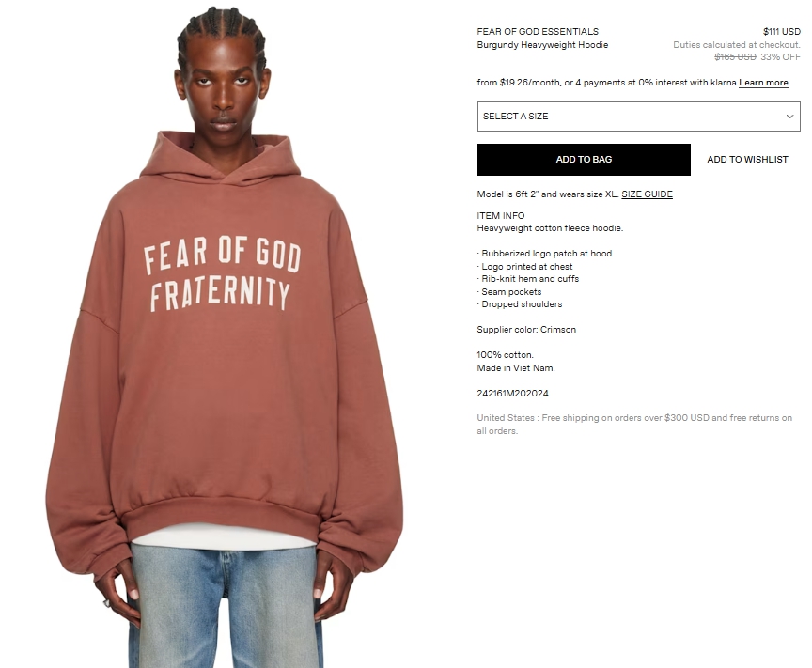This screenshot has height=668, width=812.
Task: Click the model height and size description
Action: pos(548,194)
